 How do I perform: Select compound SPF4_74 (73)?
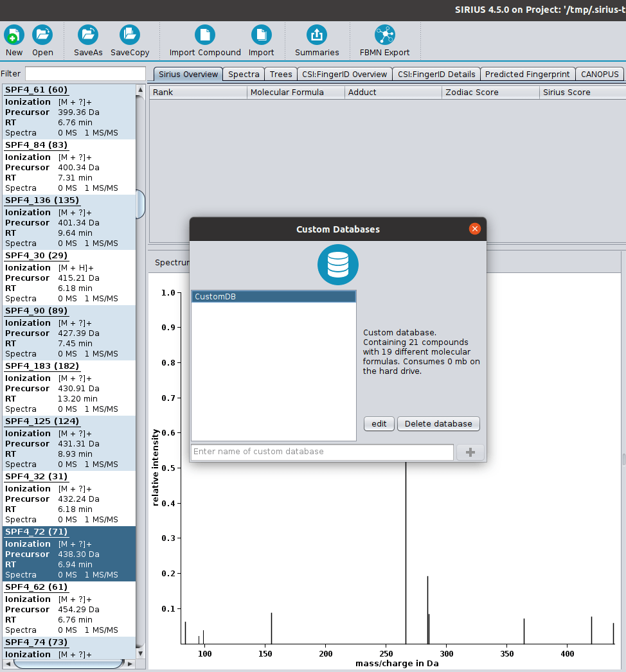(69, 648)
